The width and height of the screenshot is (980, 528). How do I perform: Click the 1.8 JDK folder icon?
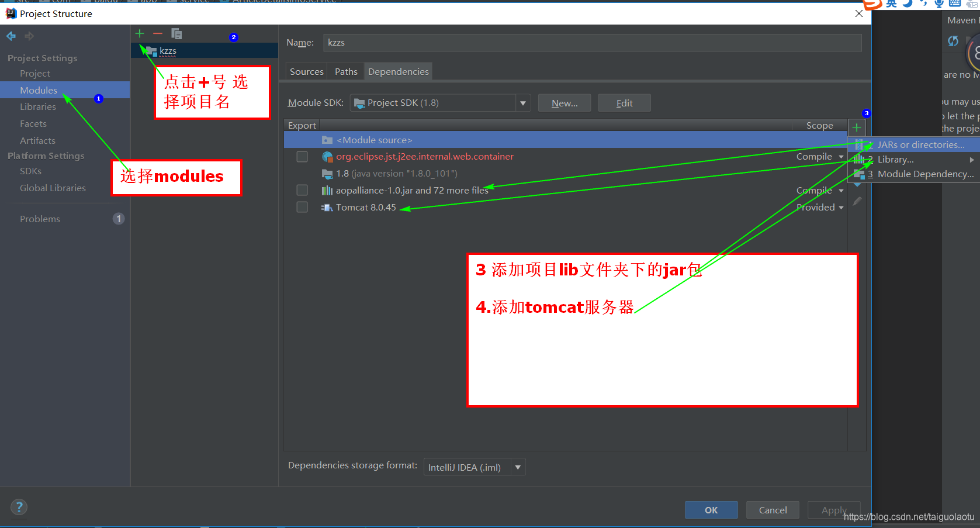(x=327, y=174)
